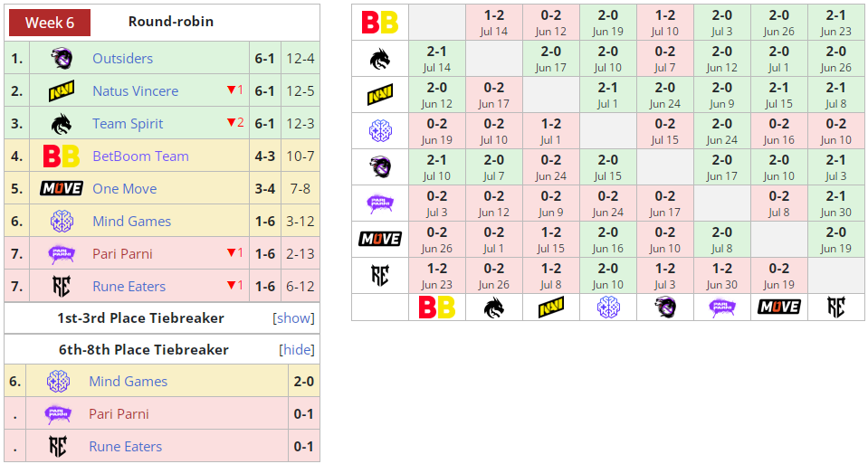Click the Pari Parni logo in crosstable's left column
The image size is (868, 464).
[380, 204]
